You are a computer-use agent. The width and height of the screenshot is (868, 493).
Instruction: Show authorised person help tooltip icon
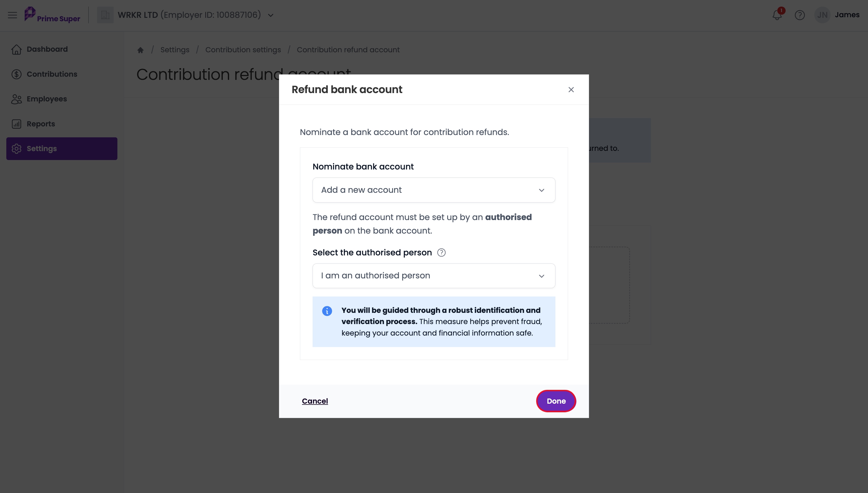coord(441,253)
